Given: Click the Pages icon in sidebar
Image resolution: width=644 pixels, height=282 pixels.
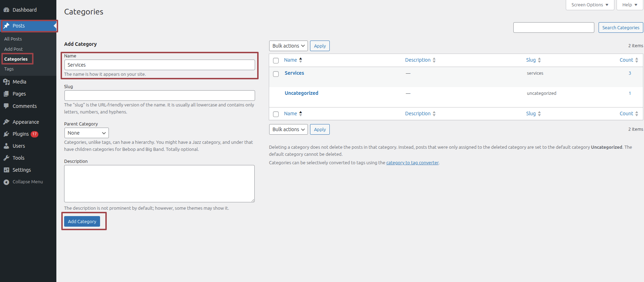Looking at the screenshot, I should point(6,94).
